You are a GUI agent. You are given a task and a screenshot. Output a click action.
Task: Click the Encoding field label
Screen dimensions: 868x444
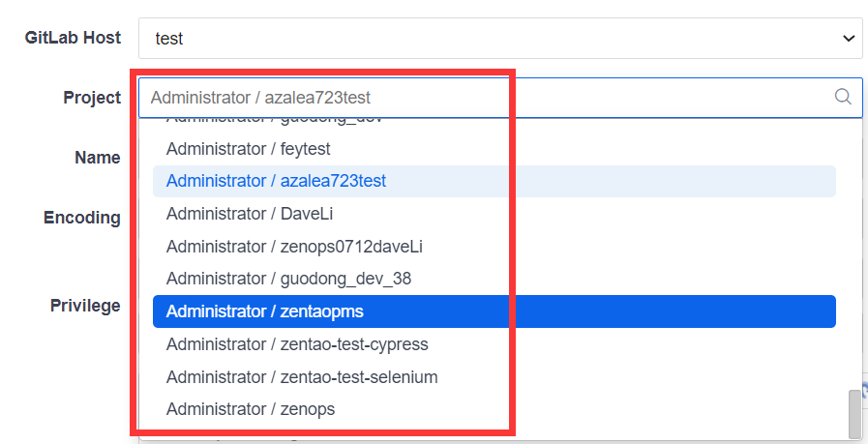pos(81,218)
